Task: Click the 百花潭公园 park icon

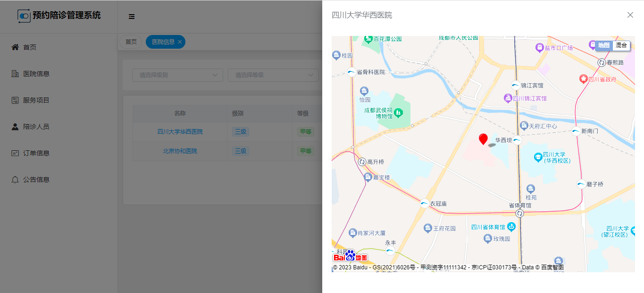Action: coord(368,39)
